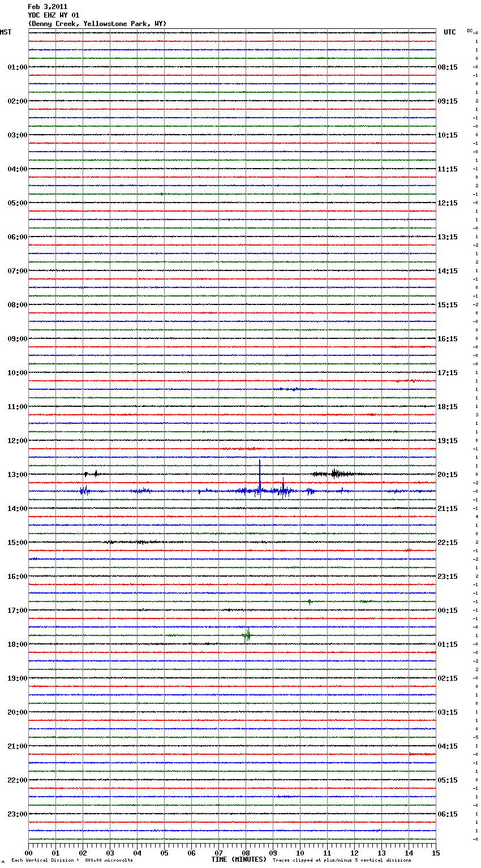The image size is (481, 868).
Task: Click the "11:15" UTC time label
Action: [448, 169]
